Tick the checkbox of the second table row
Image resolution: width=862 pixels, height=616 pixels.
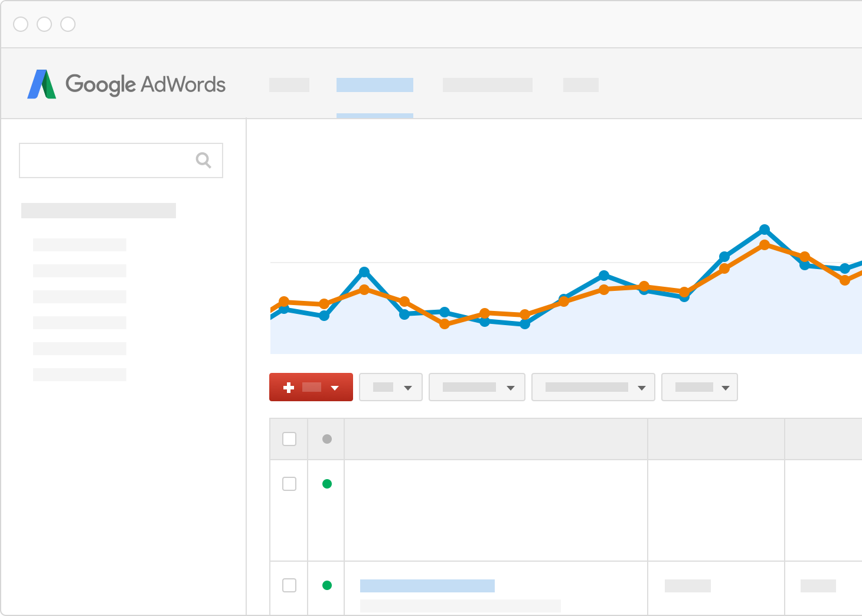[x=289, y=585]
